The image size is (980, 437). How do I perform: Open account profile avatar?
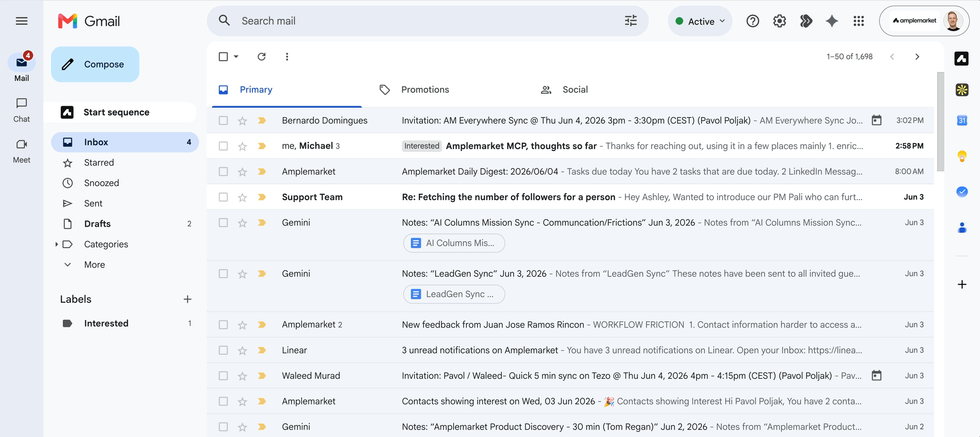point(953,21)
